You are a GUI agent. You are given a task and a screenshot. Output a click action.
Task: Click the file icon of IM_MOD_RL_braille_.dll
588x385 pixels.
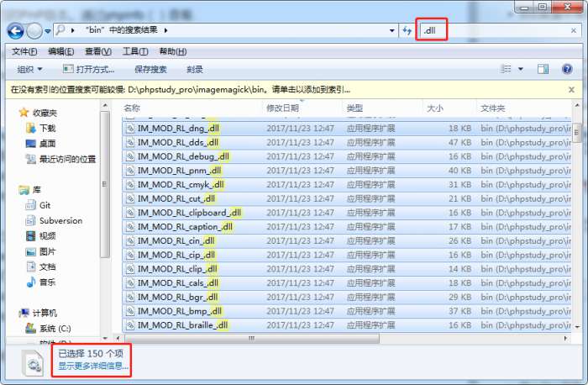129,325
